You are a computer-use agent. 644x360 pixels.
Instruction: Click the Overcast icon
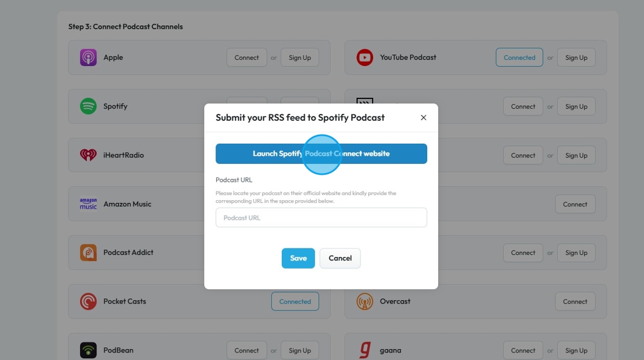[x=365, y=301]
